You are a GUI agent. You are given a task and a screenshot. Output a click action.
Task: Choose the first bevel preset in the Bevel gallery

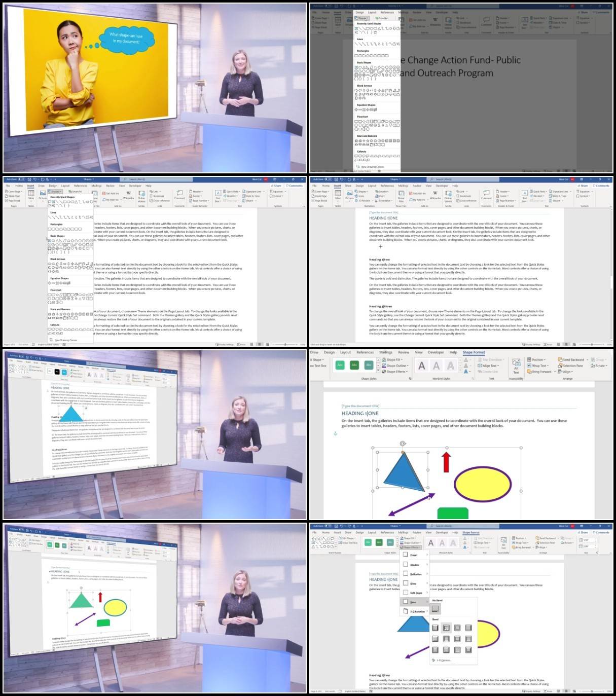(x=435, y=628)
